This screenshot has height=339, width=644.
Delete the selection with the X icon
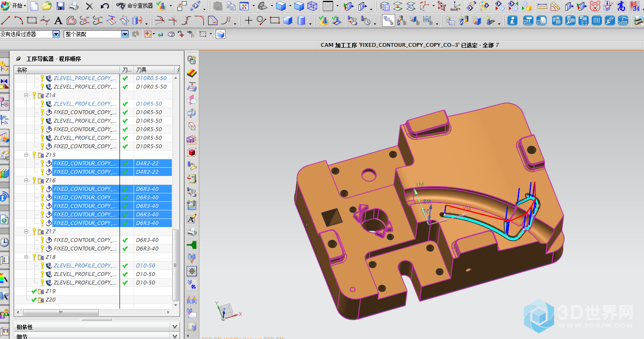pyautogui.click(x=89, y=6)
